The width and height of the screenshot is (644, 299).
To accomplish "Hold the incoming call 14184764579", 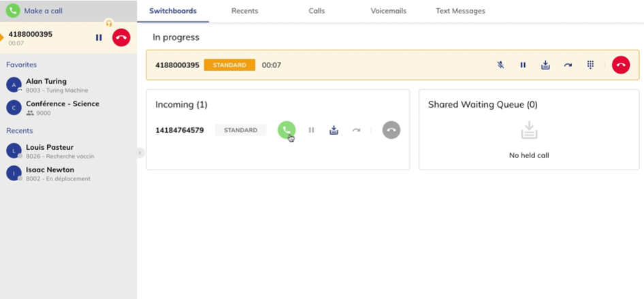I will coord(311,130).
